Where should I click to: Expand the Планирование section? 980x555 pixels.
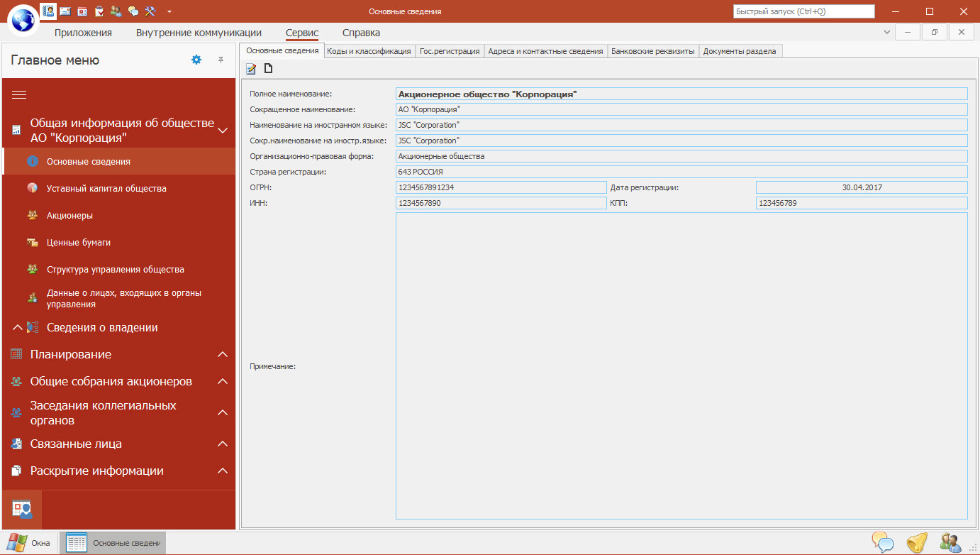222,355
